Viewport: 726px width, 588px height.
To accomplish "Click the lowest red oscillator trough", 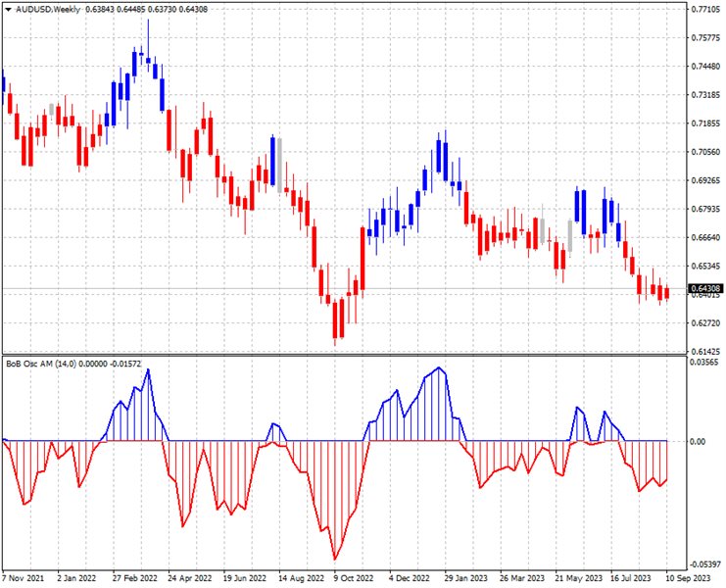I will [x=336, y=559].
